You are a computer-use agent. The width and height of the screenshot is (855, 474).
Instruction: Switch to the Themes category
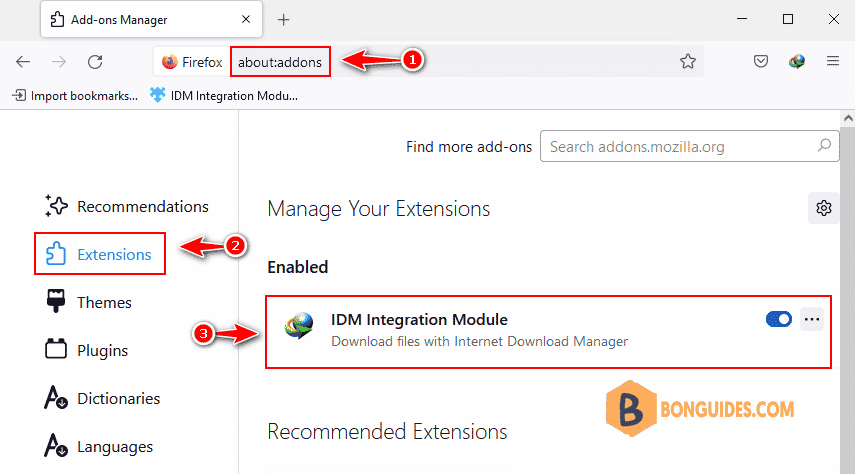click(x=89, y=302)
